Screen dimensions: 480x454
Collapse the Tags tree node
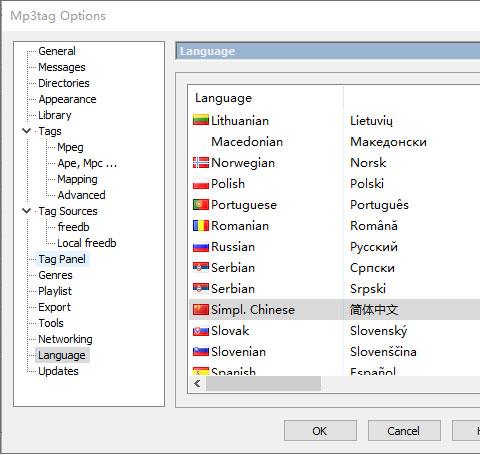click(x=27, y=131)
